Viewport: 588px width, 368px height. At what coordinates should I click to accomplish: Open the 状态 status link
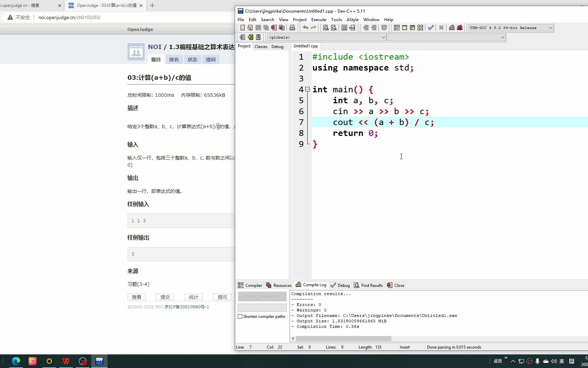pos(192,59)
